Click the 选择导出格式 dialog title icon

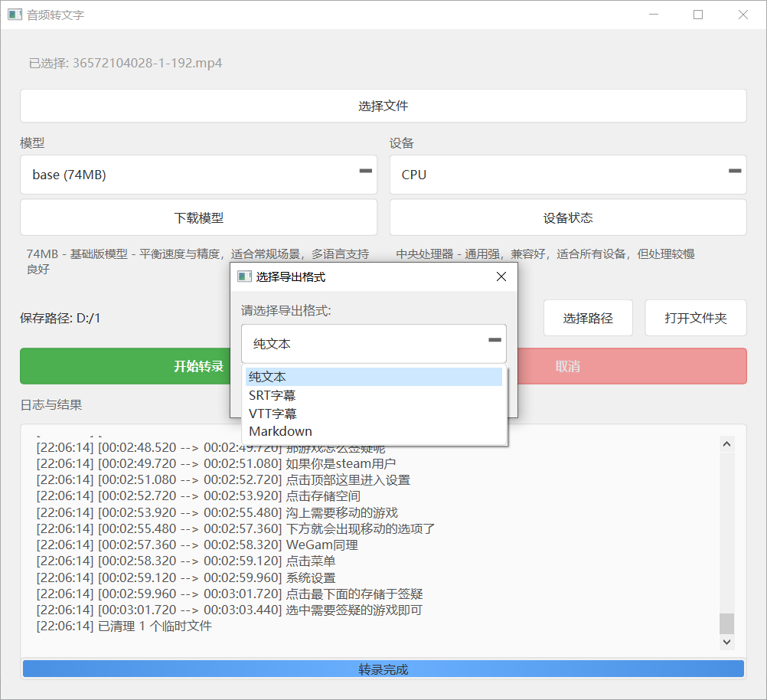[245, 277]
